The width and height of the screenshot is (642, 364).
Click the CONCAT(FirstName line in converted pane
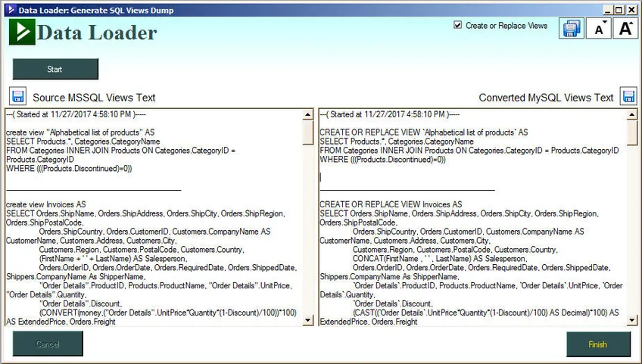click(439, 258)
